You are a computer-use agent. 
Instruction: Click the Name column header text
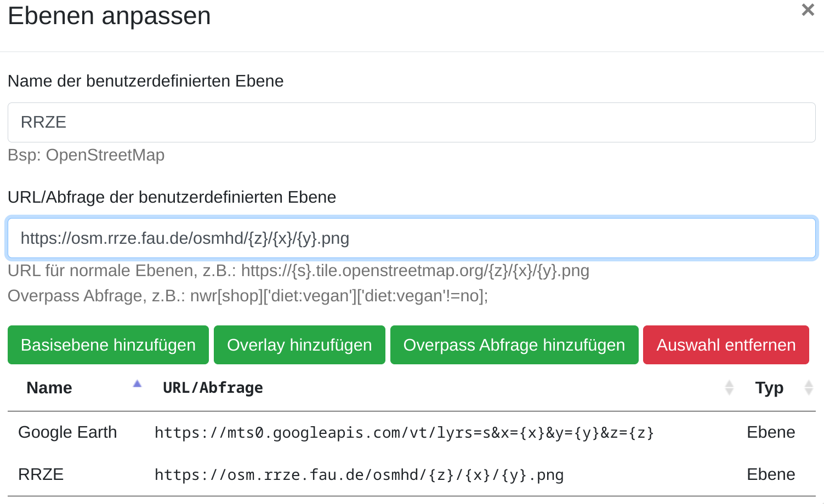point(49,388)
